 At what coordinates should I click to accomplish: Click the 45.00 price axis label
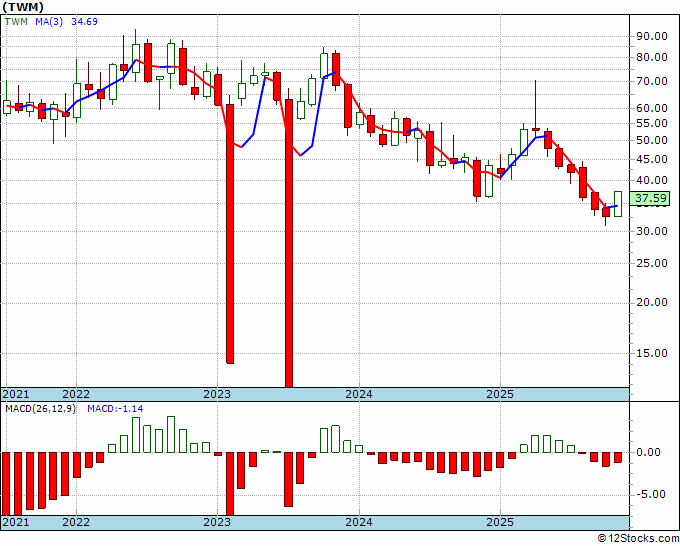[x=652, y=159]
